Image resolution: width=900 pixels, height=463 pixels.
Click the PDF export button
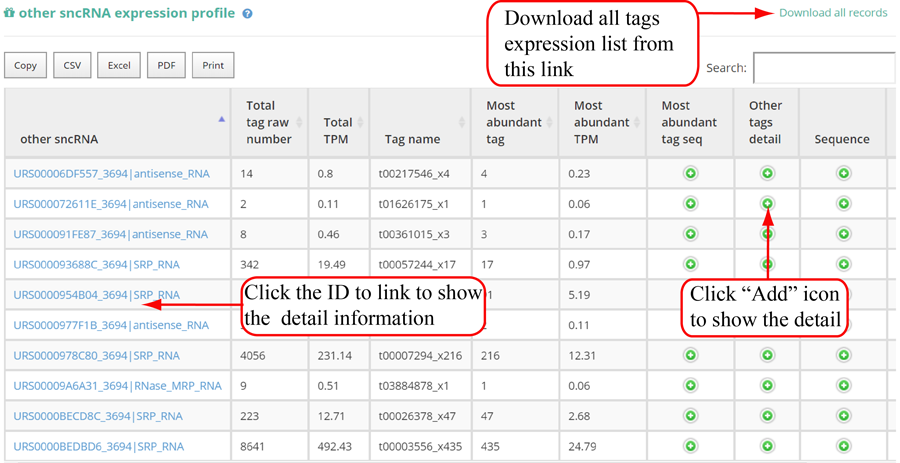pyautogui.click(x=166, y=65)
